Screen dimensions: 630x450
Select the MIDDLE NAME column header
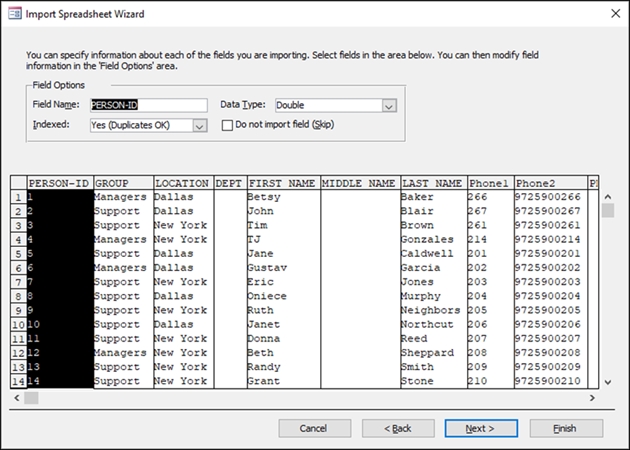(360, 183)
